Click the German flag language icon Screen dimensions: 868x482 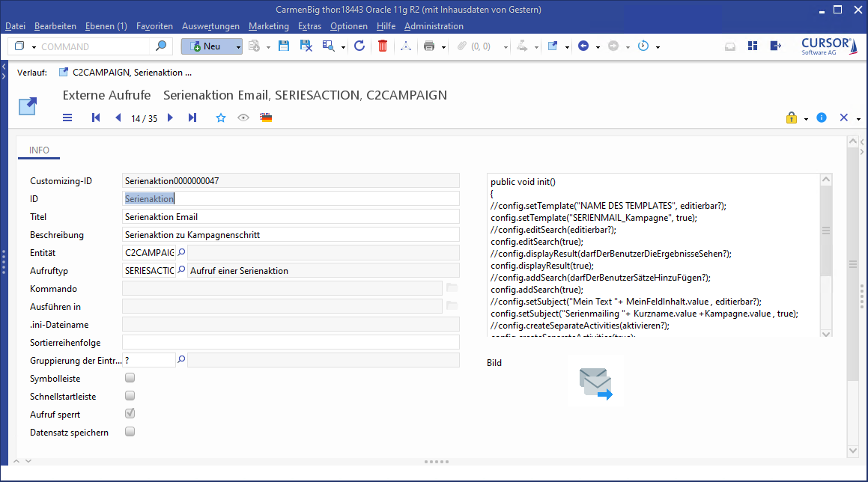[x=266, y=118]
